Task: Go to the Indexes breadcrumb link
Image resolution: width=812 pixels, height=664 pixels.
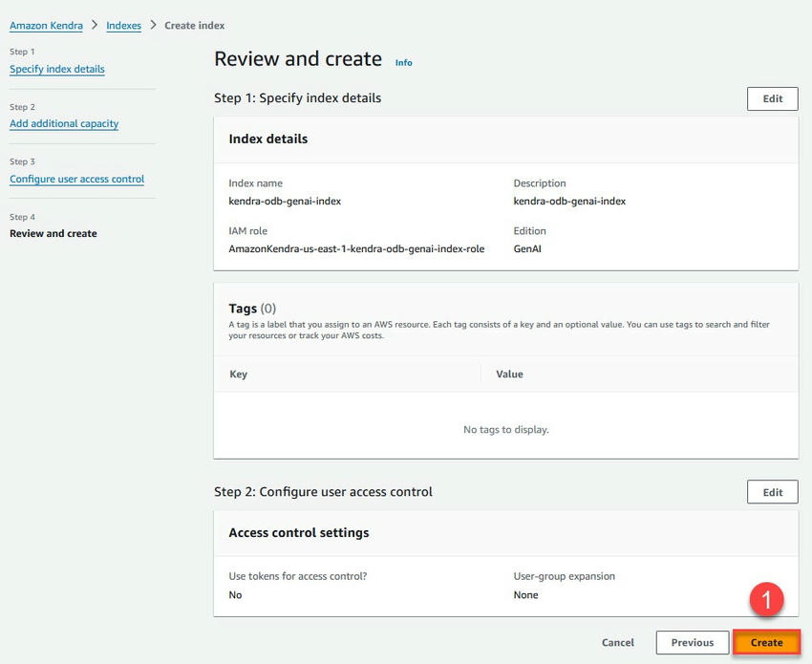Action: click(x=123, y=26)
